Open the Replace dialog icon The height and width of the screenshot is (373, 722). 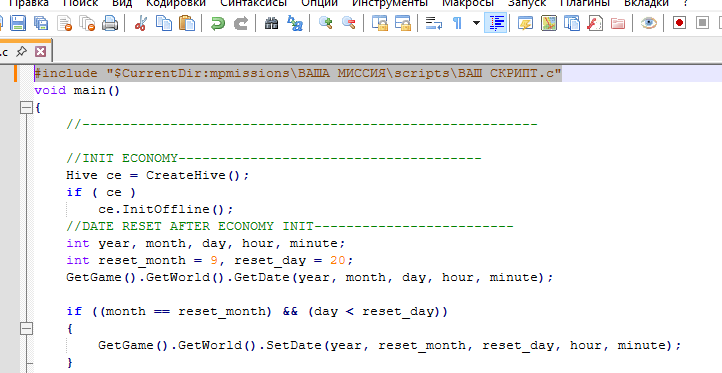(295, 23)
